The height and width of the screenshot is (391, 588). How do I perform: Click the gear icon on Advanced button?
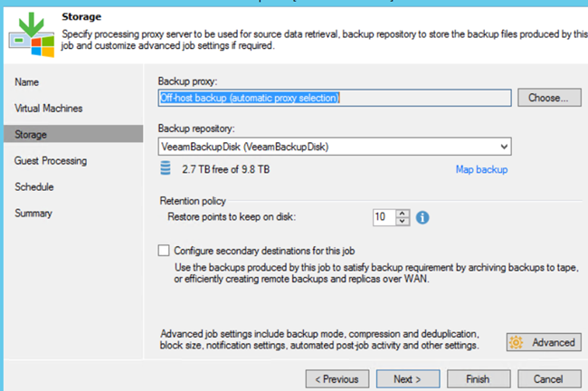[x=517, y=342]
